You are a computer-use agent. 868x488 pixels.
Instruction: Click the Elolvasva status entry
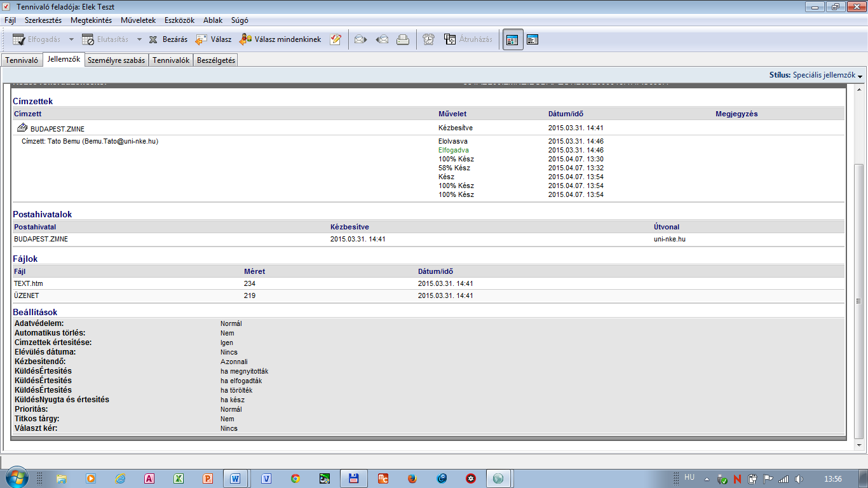[454, 142]
